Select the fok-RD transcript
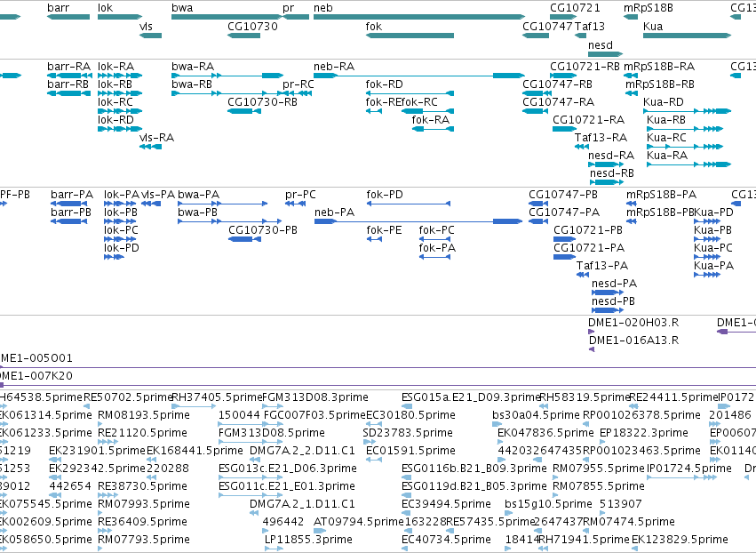Screen dimensions: 756x553 [410, 93]
